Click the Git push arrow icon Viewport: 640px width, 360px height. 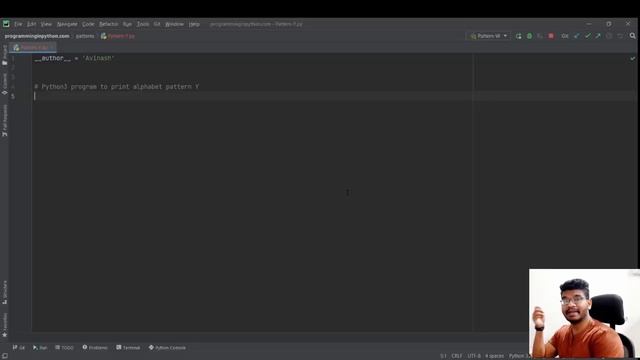click(x=598, y=36)
